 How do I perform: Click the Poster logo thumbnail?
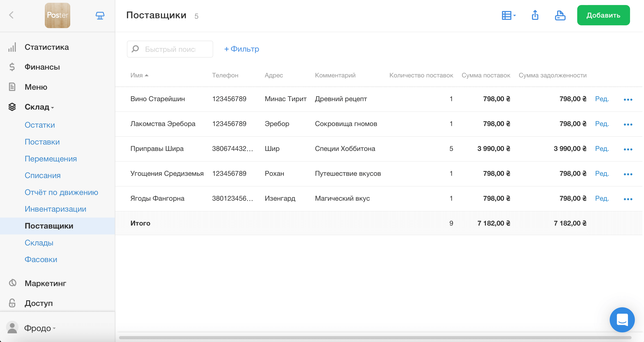point(57,15)
